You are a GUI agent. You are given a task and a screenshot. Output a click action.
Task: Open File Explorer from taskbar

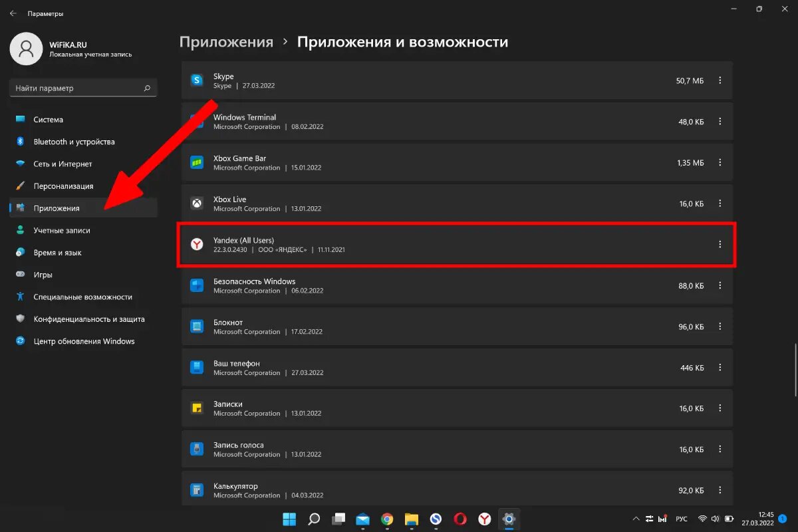[412, 519]
